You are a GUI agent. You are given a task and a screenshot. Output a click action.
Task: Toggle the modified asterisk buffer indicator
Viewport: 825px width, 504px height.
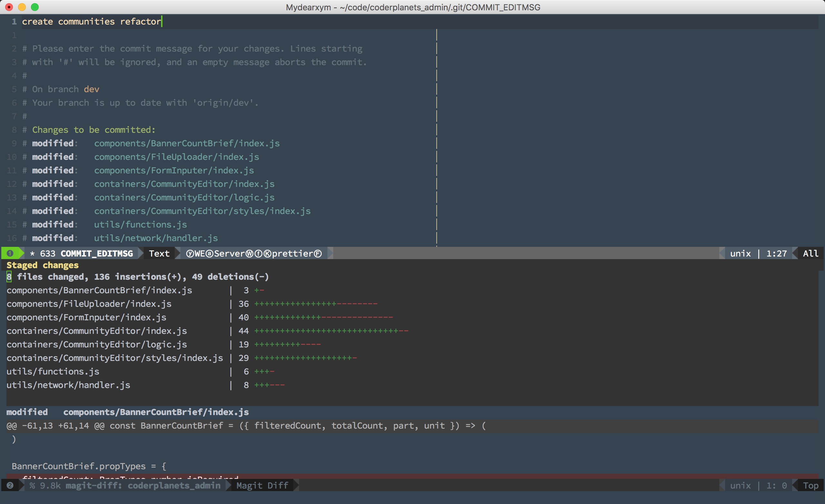[x=33, y=254]
